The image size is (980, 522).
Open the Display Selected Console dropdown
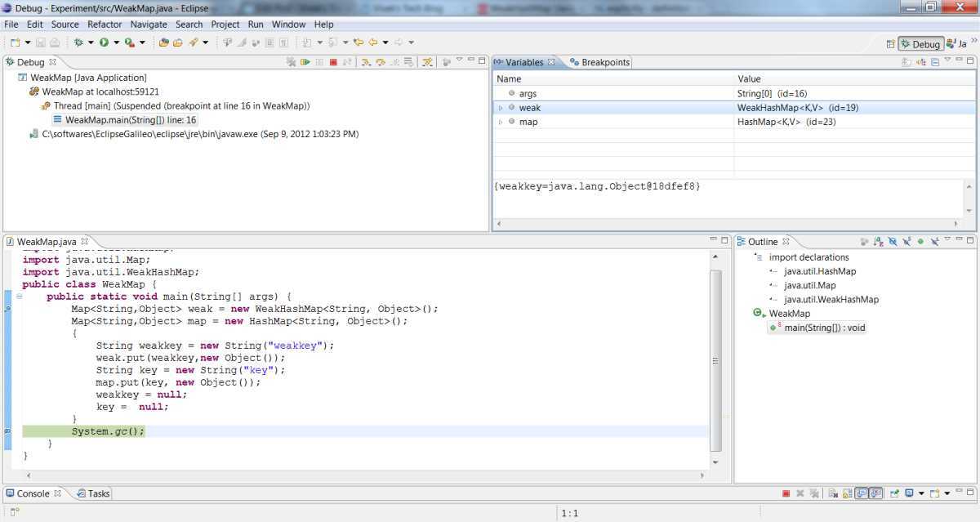click(921, 493)
